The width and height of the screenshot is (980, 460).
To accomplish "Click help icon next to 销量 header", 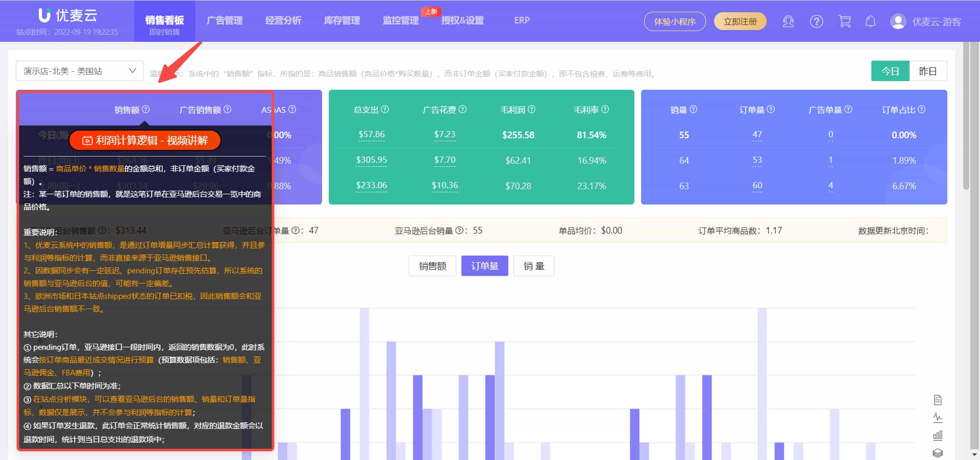I will (694, 110).
